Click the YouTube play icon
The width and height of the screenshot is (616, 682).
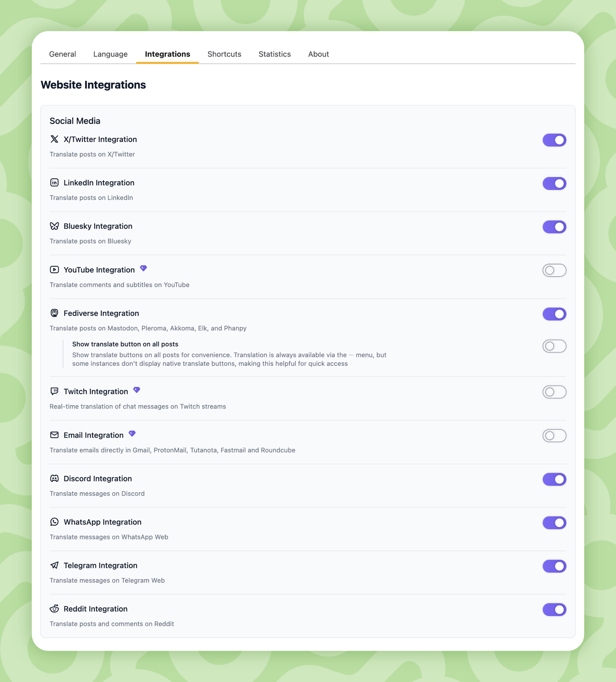(x=55, y=270)
